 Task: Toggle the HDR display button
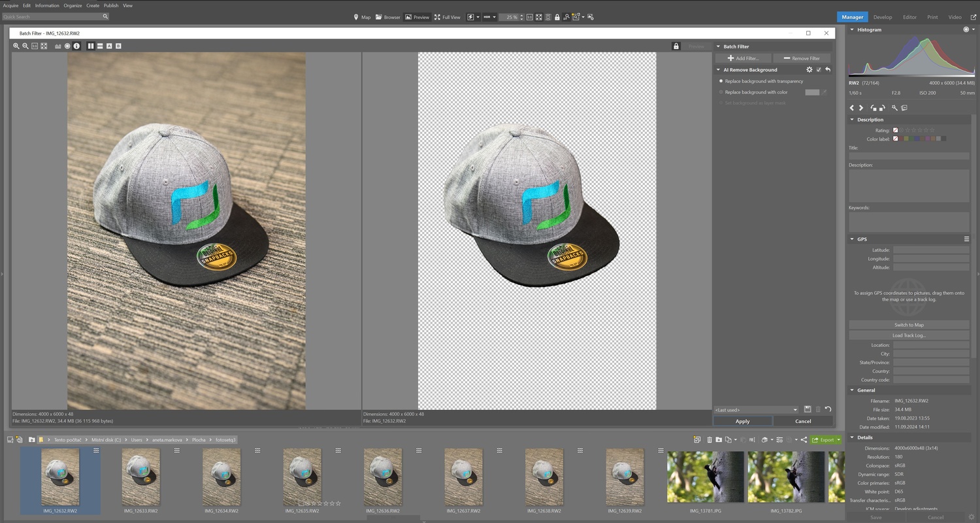487,17
